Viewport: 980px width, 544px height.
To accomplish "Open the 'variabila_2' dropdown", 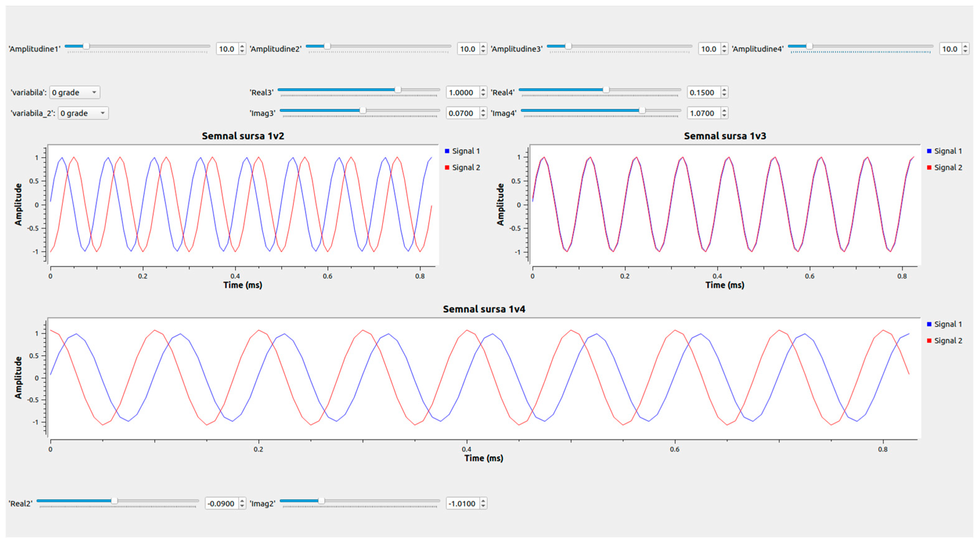I will click(83, 113).
